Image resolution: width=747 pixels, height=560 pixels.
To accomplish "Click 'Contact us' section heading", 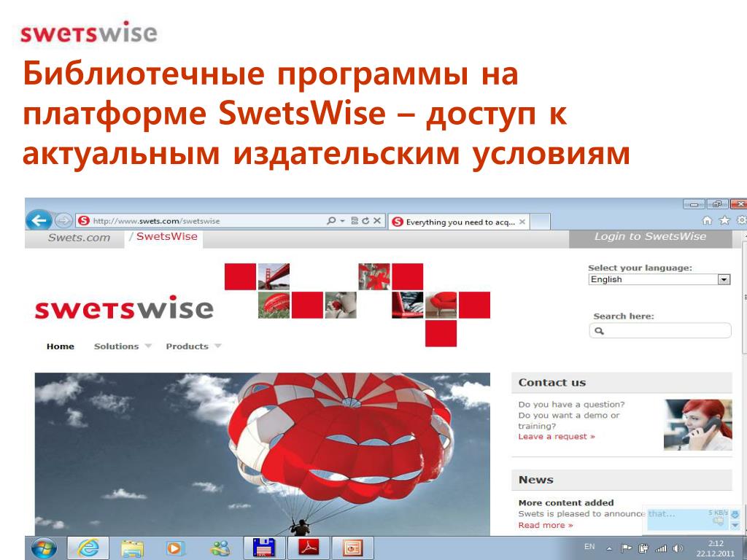I will pyautogui.click(x=552, y=382).
